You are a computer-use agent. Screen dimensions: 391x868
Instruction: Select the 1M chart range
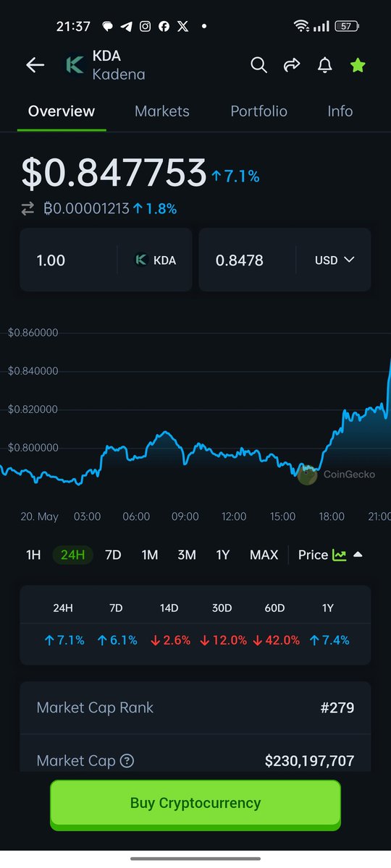pyautogui.click(x=150, y=555)
